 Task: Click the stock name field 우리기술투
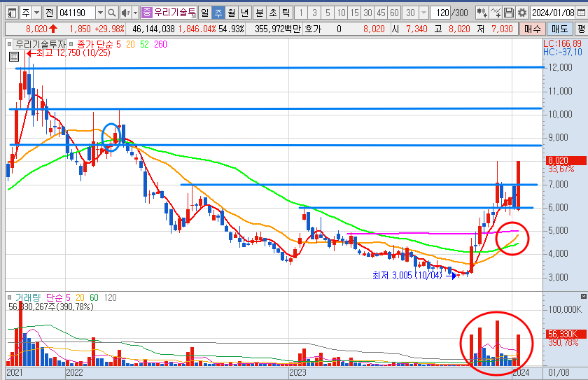click(x=174, y=13)
